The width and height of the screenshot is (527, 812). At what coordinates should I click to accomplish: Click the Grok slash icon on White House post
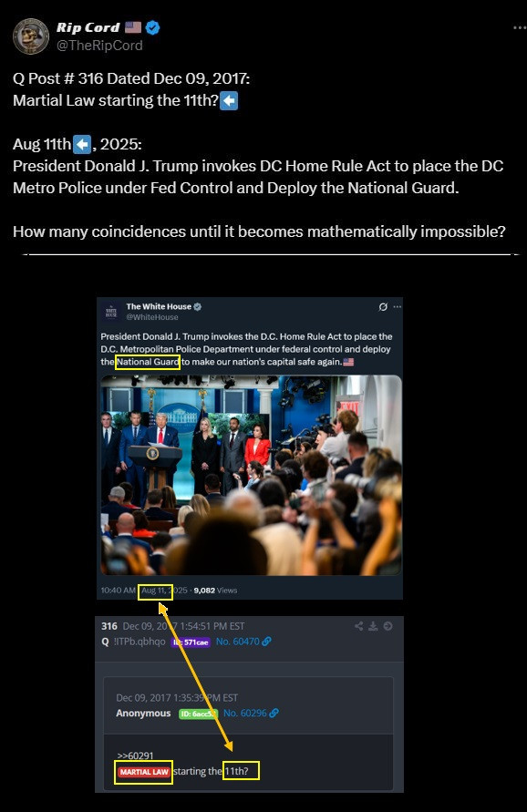pyautogui.click(x=383, y=306)
